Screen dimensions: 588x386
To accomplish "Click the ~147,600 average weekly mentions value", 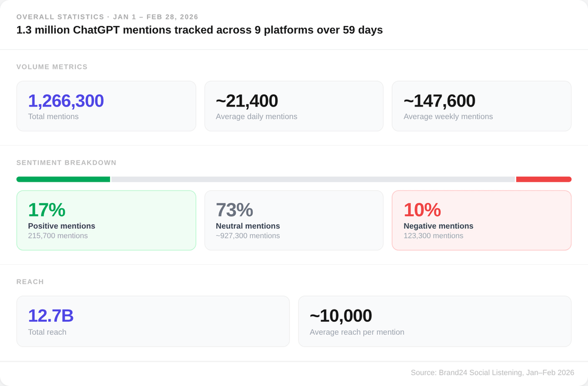I will pos(439,101).
